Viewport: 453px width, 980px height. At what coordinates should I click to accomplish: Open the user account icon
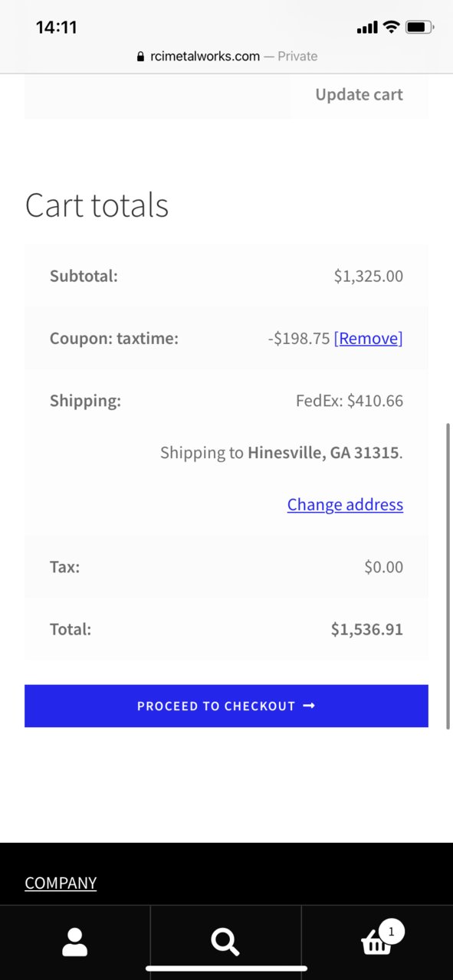(x=74, y=942)
